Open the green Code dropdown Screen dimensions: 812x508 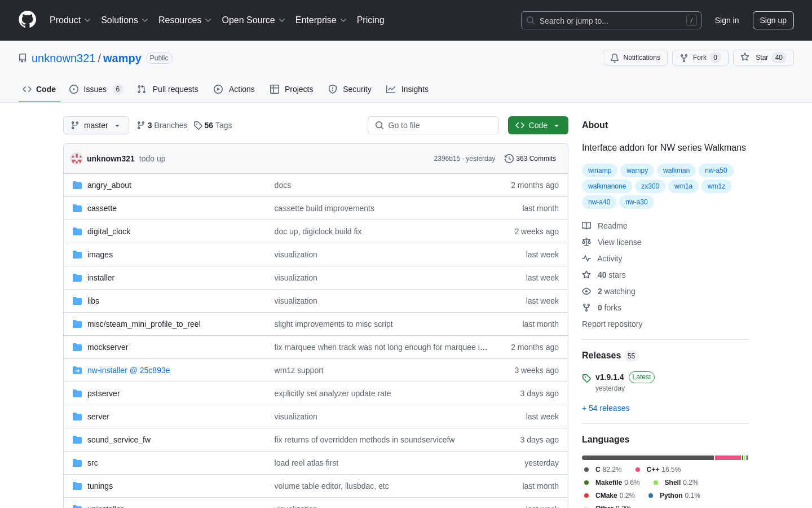(x=538, y=125)
